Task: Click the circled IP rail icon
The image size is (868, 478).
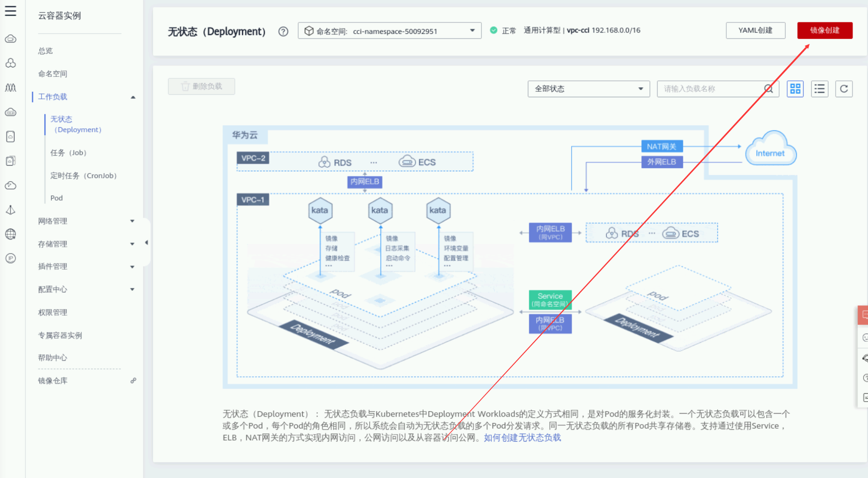Action: [x=10, y=258]
